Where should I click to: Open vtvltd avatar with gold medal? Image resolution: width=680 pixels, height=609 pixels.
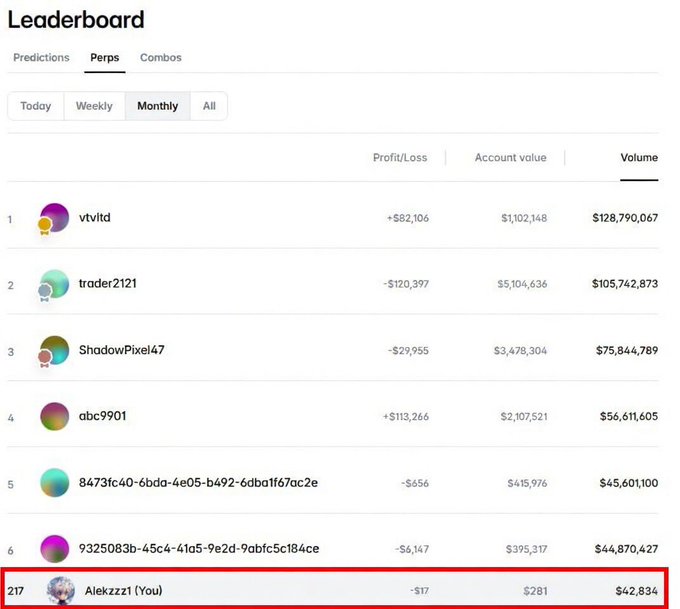[x=53, y=218]
